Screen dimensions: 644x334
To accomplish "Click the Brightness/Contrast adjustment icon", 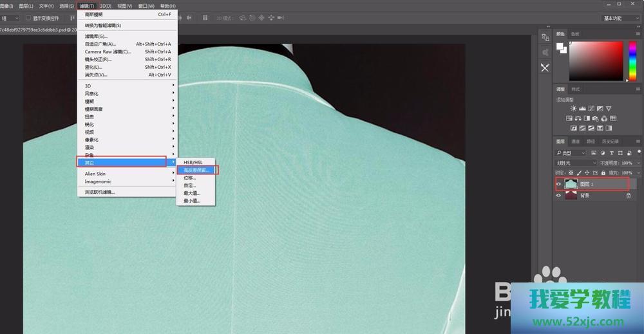I will point(573,109).
